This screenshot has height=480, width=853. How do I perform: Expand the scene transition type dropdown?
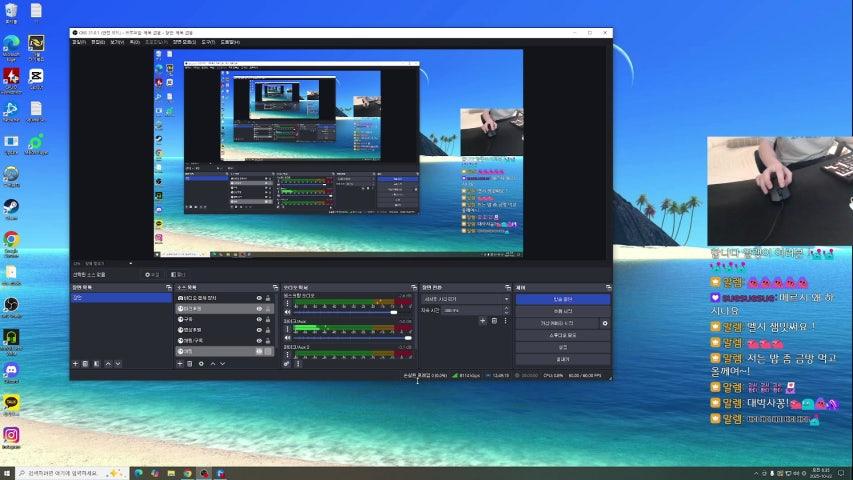(506, 299)
